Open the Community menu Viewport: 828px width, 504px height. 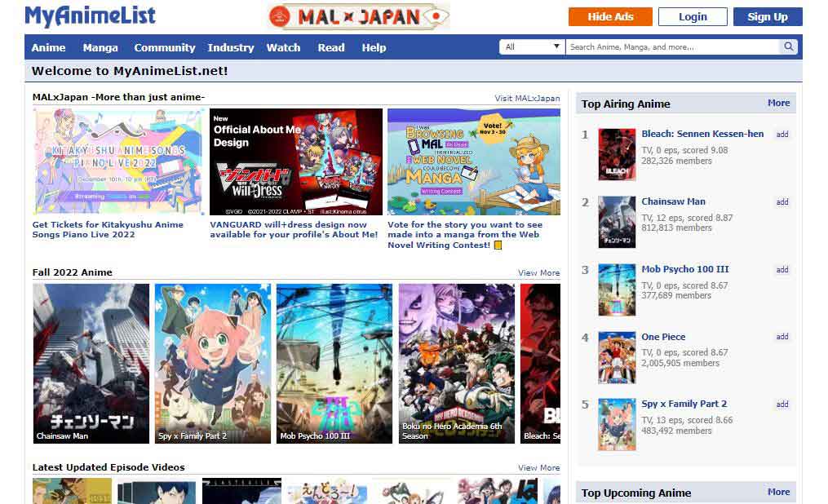[164, 47]
